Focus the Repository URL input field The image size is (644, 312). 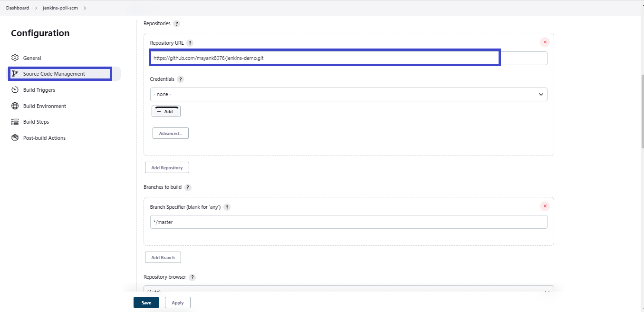[x=348, y=58]
